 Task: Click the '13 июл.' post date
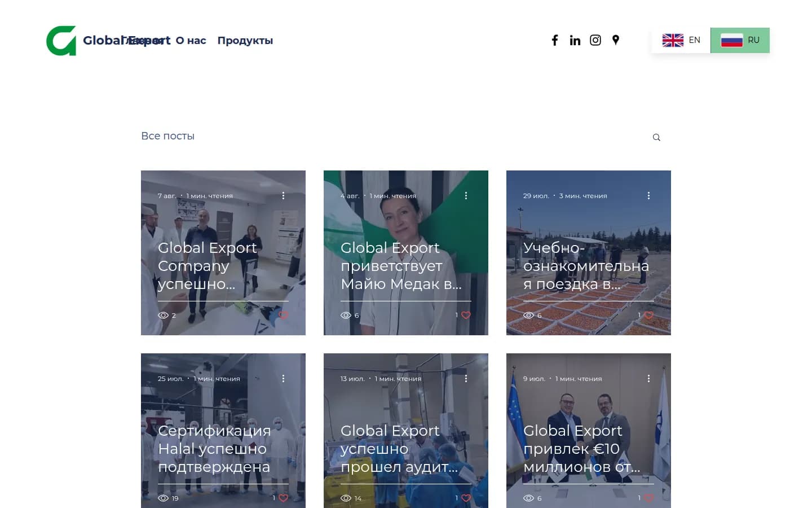pos(352,379)
